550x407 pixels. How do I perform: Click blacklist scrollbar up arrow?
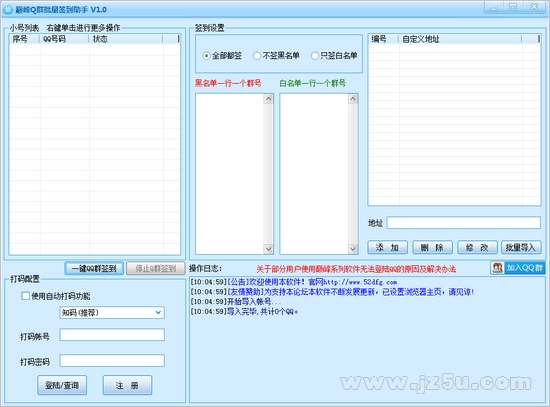(268, 99)
